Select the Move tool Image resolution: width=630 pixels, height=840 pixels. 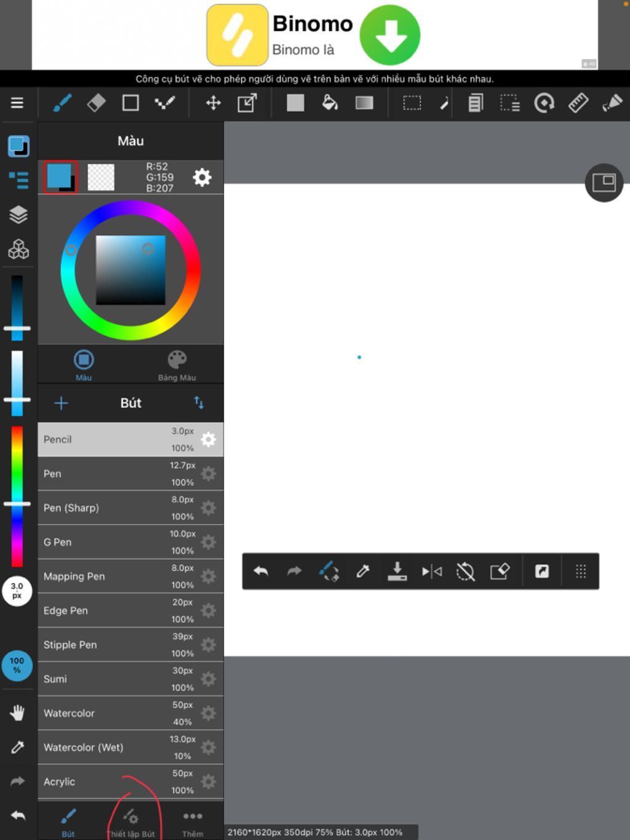coord(213,103)
